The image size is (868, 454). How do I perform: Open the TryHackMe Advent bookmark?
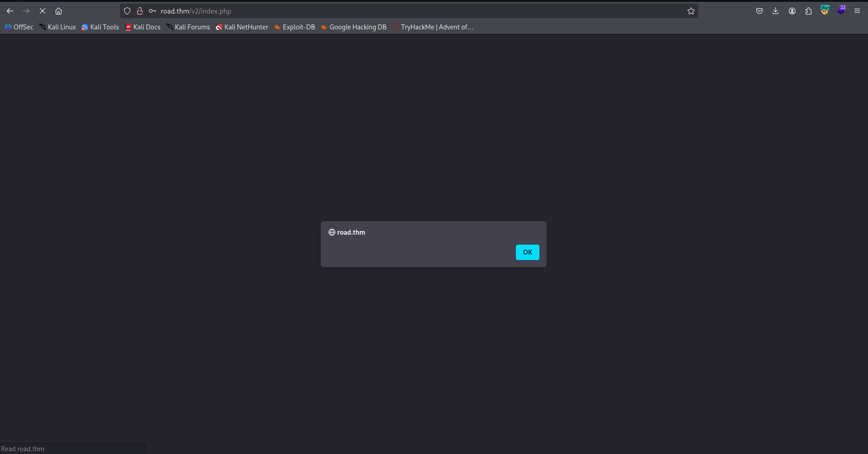click(433, 27)
